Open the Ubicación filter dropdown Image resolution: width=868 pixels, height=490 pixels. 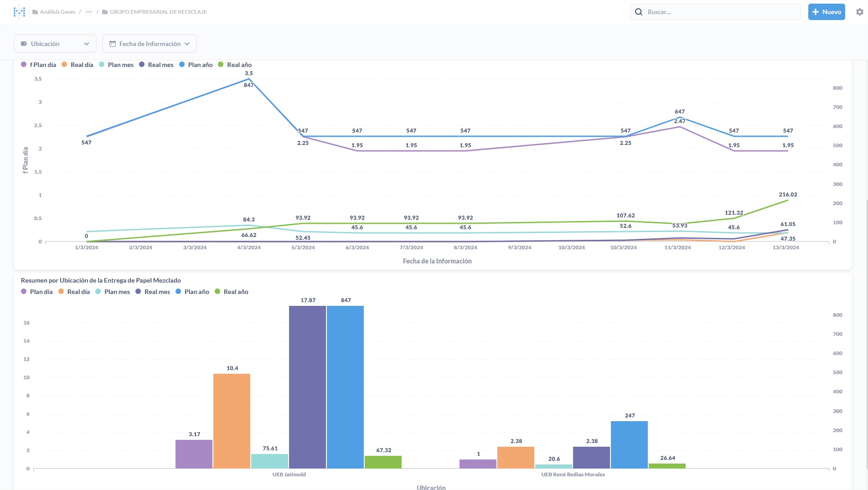tap(55, 44)
